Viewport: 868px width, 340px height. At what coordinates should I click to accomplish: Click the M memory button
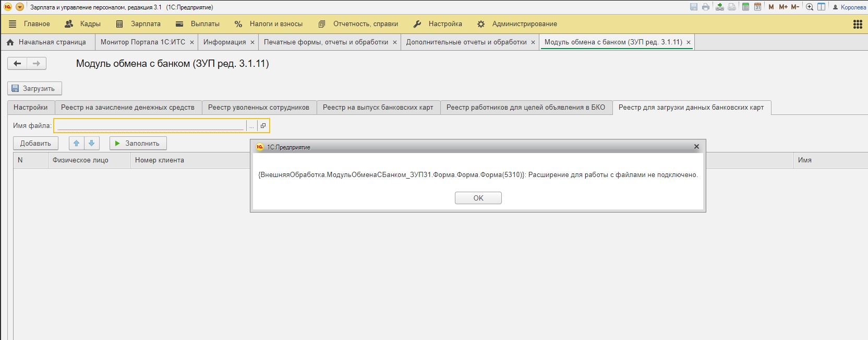click(771, 7)
